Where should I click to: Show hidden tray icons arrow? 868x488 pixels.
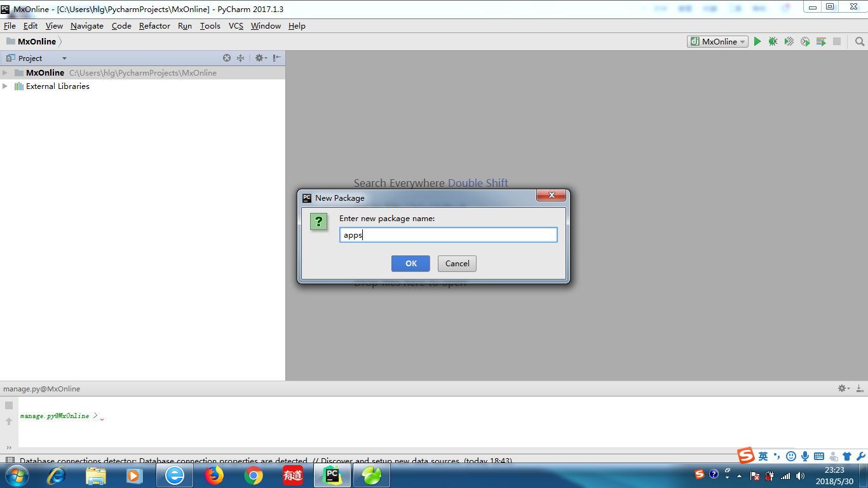tap(738, 475)
